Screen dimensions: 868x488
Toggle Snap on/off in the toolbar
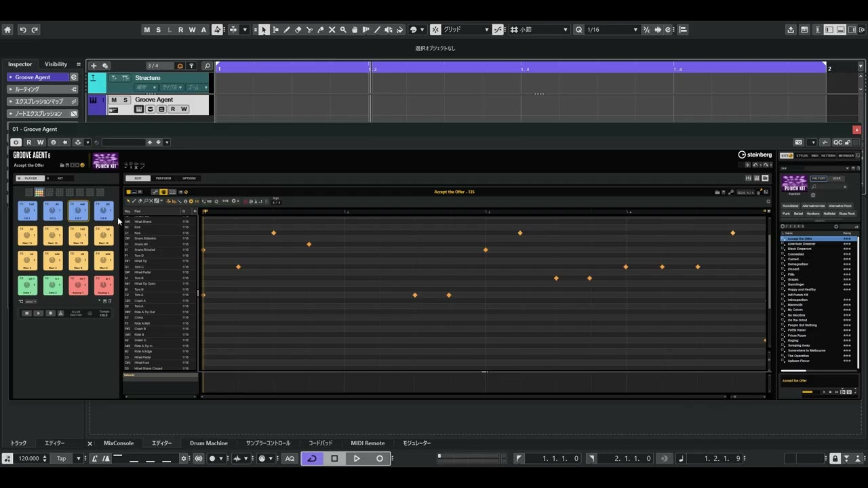(436, 30)
